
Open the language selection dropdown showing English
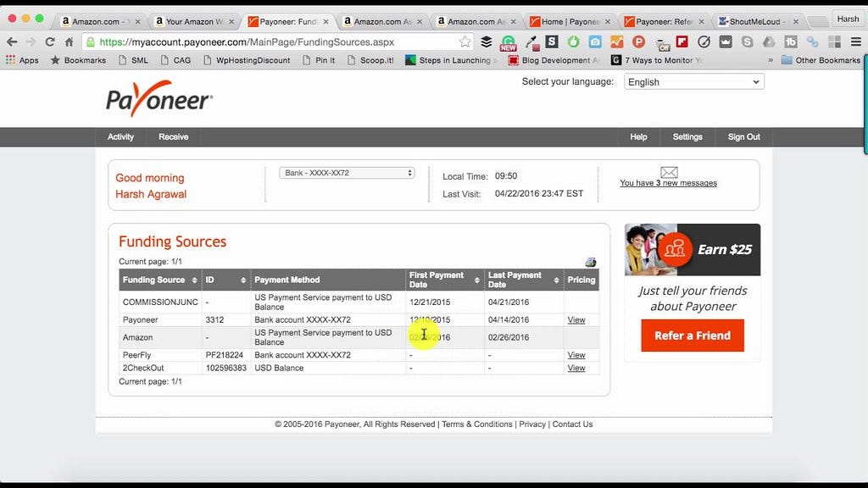[x=693, y=81]
